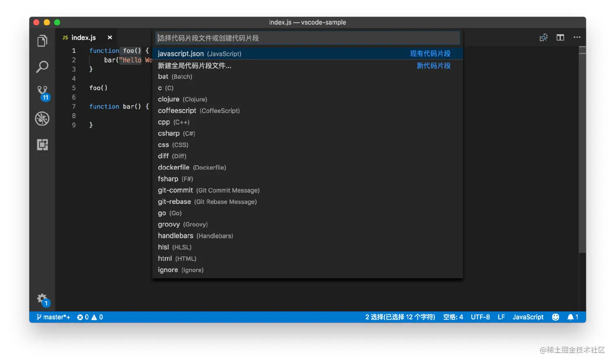Open the Explorer view in activity bar

42,41
